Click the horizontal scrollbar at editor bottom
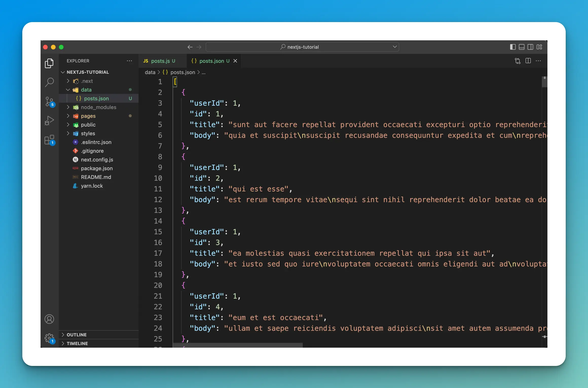 [238, 345]
